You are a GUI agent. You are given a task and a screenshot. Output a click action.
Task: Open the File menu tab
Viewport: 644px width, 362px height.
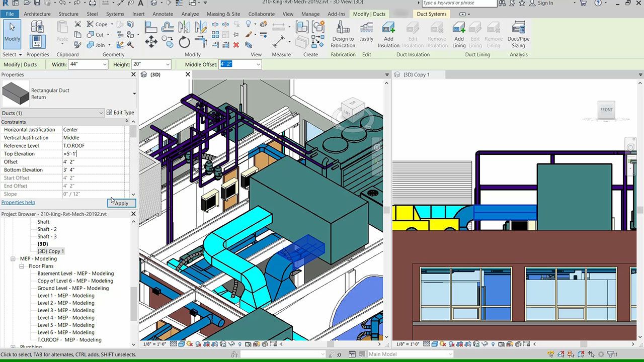click(10, 14)
